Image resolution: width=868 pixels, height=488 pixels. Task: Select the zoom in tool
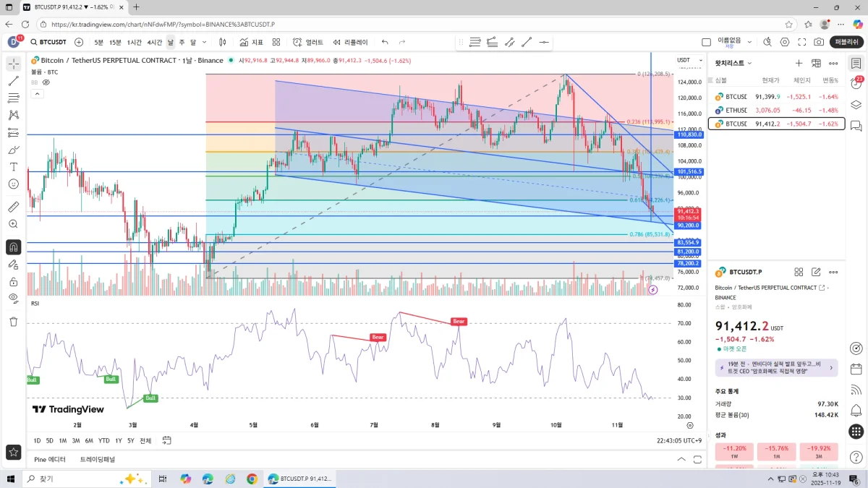pyautogui.click(x=13, y=224)
